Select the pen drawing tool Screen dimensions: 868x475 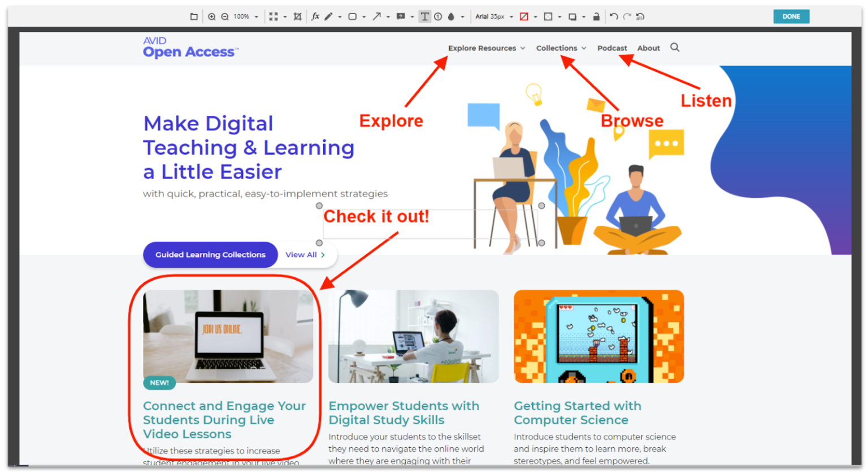click(328, 17)
